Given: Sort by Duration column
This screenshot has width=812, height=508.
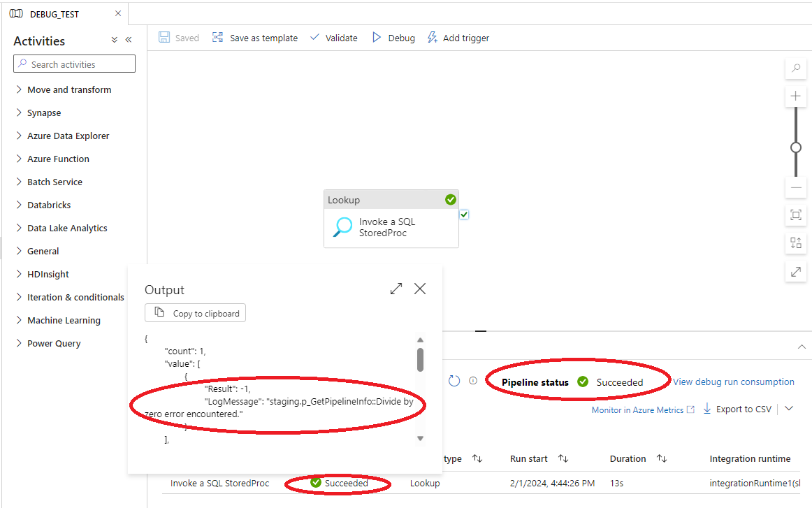Looking at the screenshot, I should (x=661, y=459).
